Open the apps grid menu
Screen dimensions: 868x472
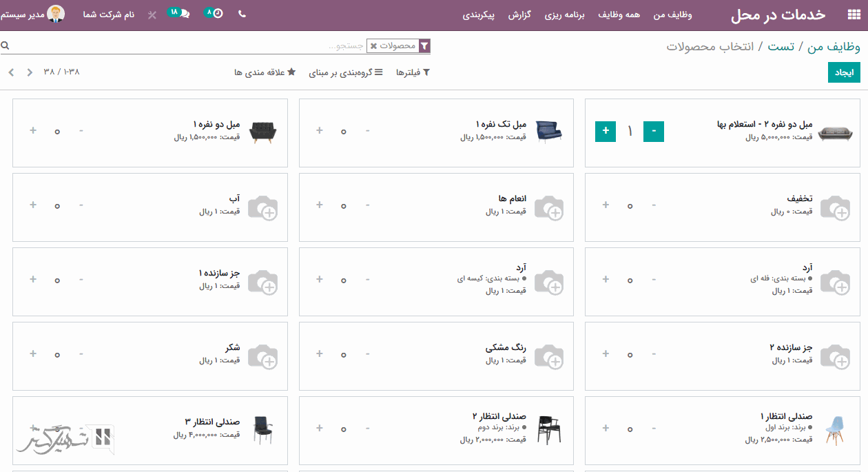pos(854,14)
